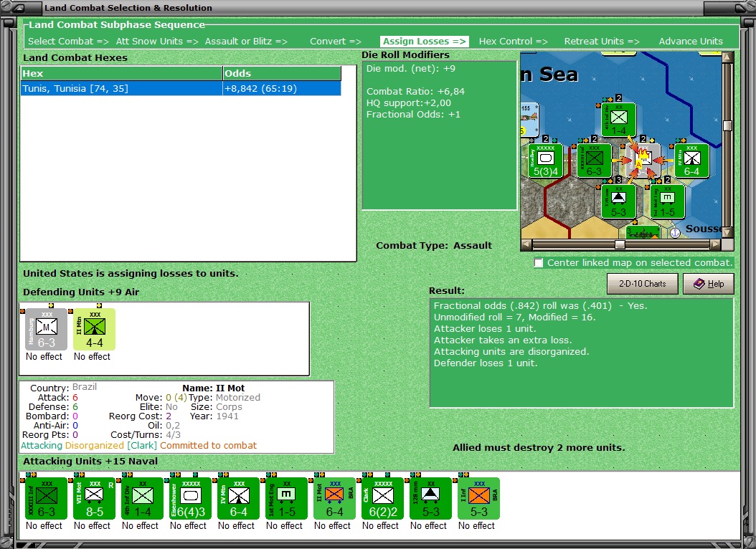Click 'HQ support:+2,00' line
Viewport: 756px width, 549px height.
pos(409,103)
